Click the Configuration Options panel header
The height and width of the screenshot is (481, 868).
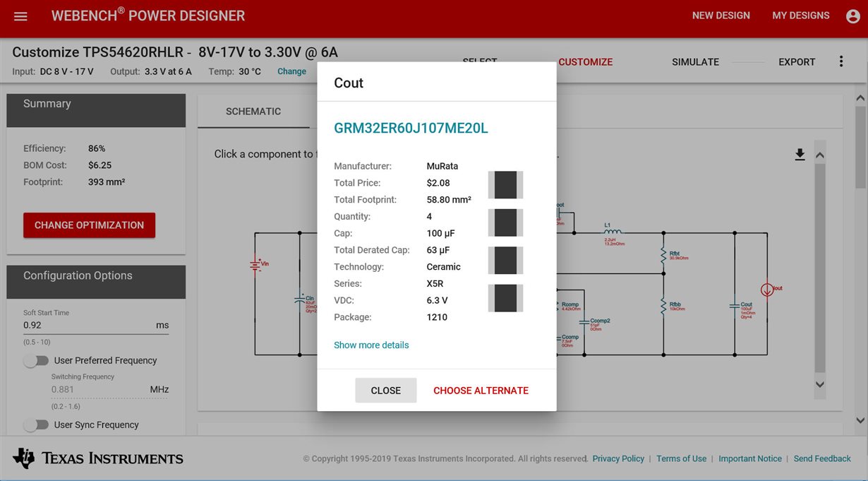pyautogui.click(x=96, y=282)
